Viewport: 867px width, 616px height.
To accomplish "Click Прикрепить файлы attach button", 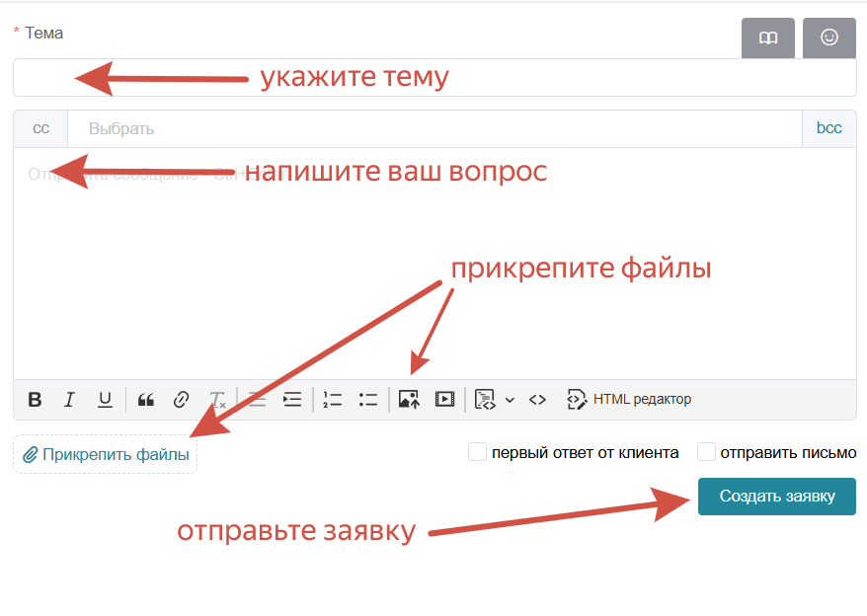I will [x=105, y=454].
